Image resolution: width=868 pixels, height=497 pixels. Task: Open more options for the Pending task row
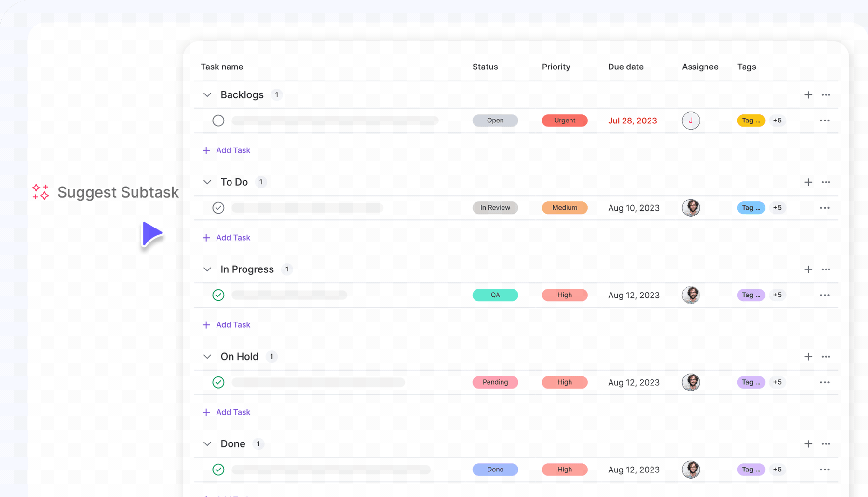[825, 382]
